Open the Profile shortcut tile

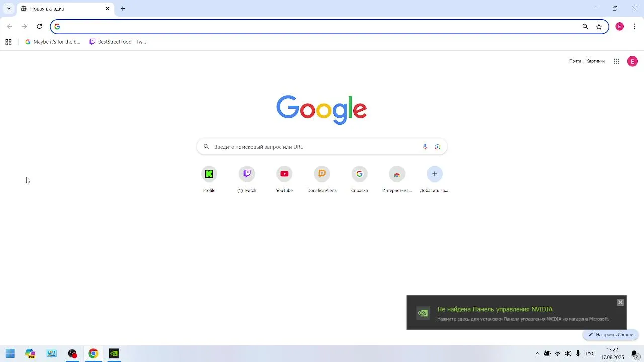pyautogui.click(x=209, y=179)
